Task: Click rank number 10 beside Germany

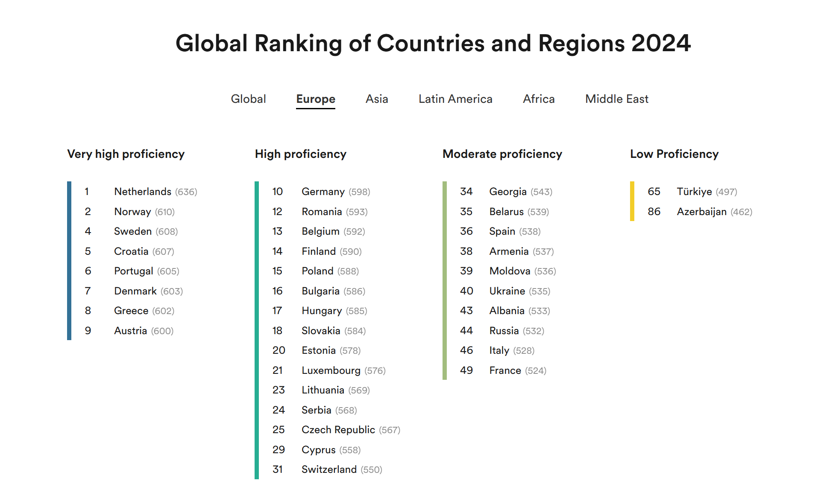Action: coord(278,192)
